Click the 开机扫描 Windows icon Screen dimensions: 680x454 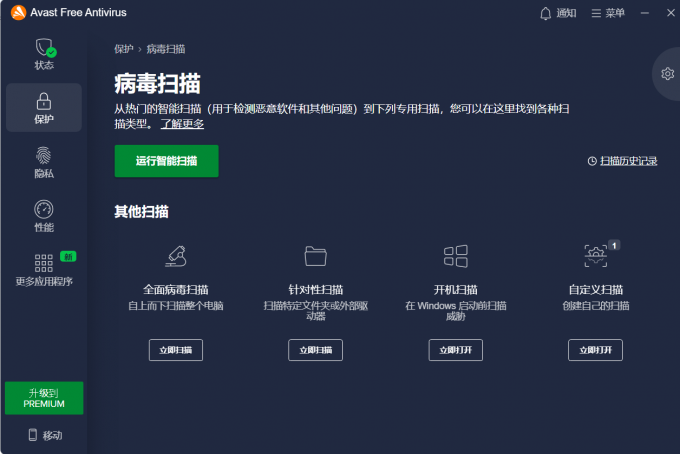(455, 256)
